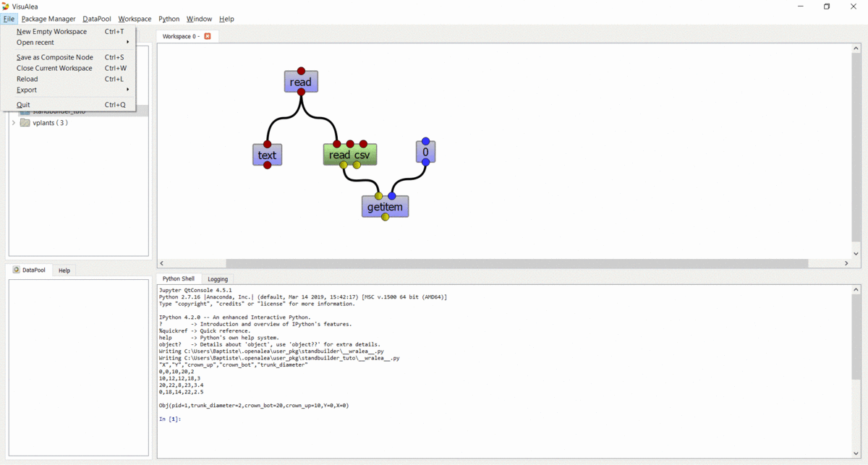Screen dimensions: 868x465
Task: Click the 0 node input port
Action: point(425,141)
